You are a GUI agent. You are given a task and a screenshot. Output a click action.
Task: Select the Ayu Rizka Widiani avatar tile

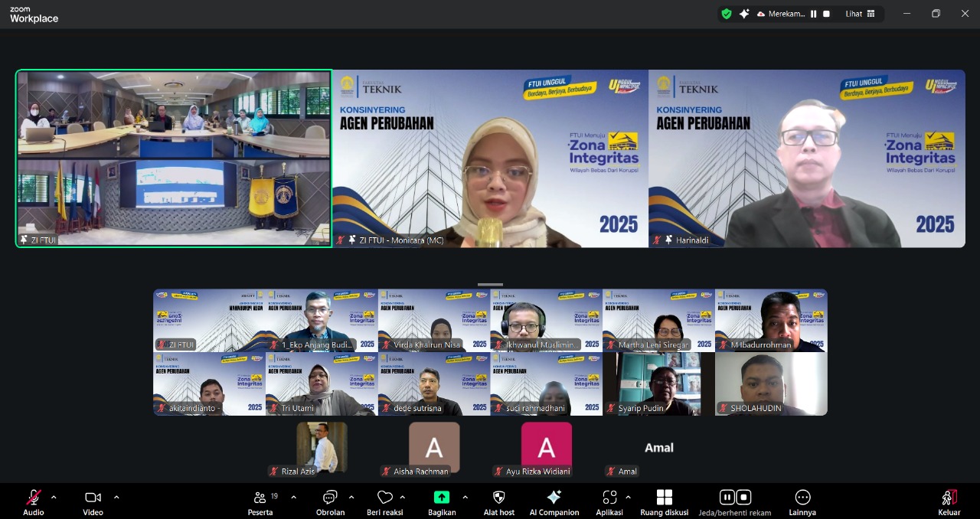tap(547, 448)
